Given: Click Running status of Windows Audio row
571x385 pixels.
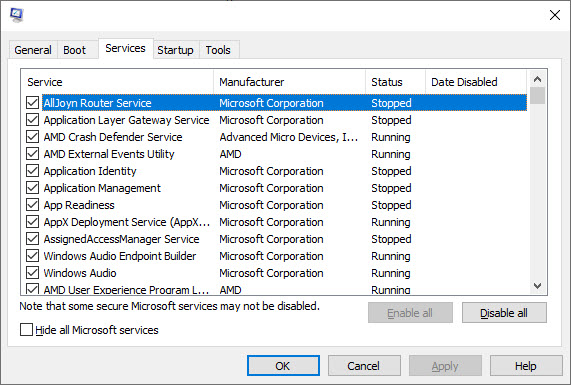Looking at the screenshot, I should pyautogui.click(x=391, y=273).
